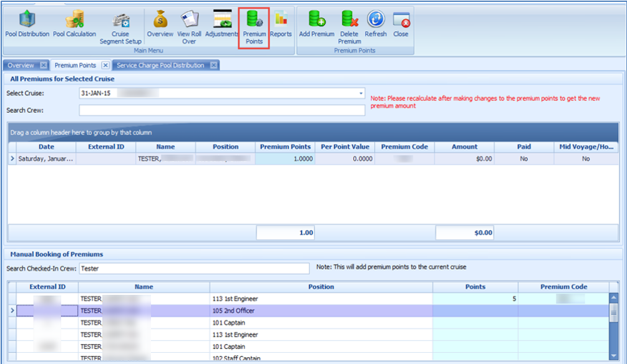This screenshot has height=364, width=627.
Task: Open Pool Calculation
Action: click(x=74, y=24)
